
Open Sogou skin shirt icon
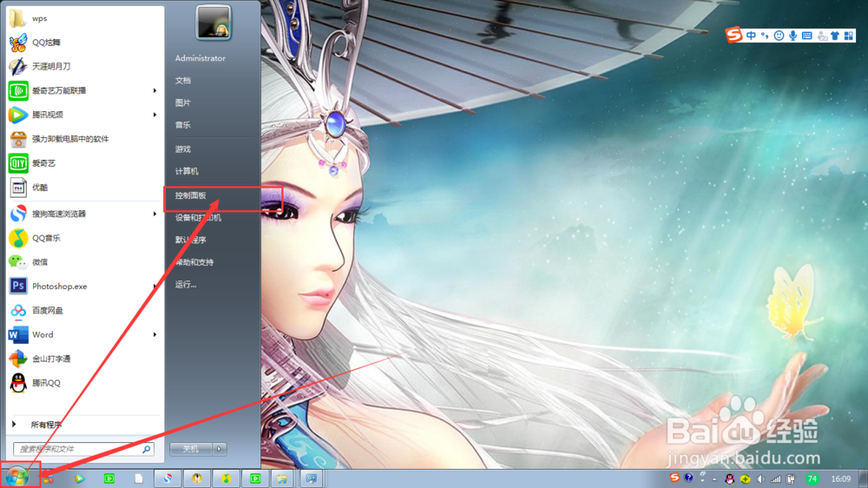tap(835, 36)
